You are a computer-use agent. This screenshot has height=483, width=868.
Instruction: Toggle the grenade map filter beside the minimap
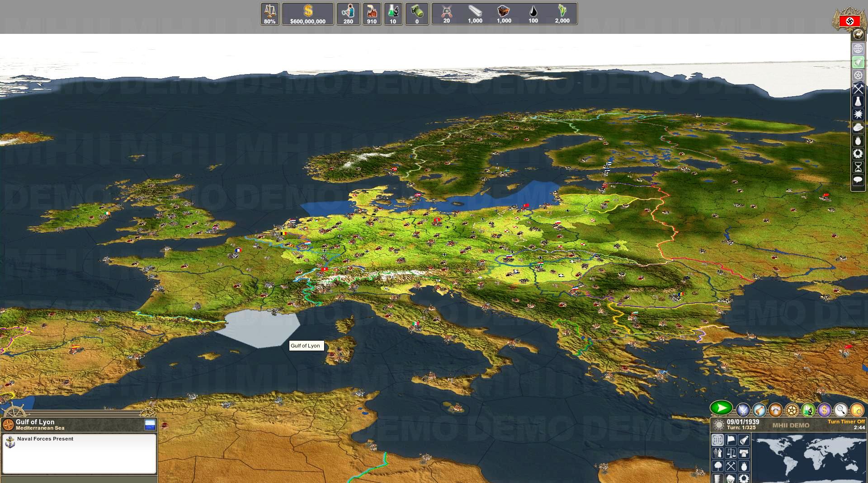(x=744, y=466)
